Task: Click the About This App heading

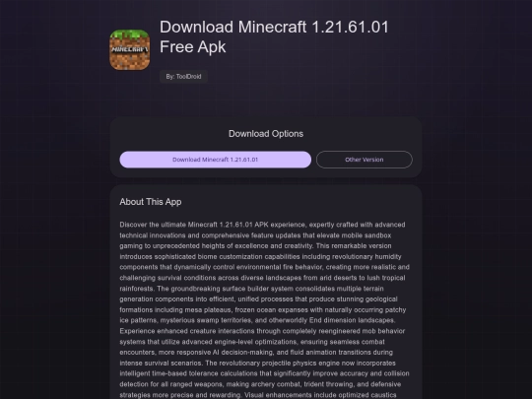Action: point(151,202)
